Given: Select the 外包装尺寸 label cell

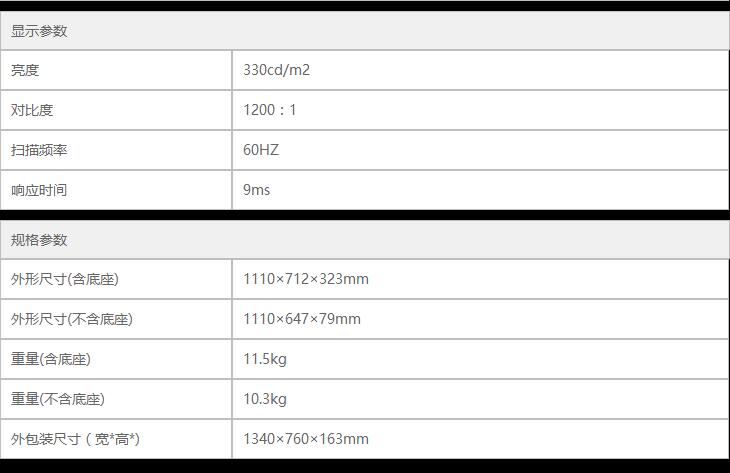Looking at the screenshot, I should 75,439.
